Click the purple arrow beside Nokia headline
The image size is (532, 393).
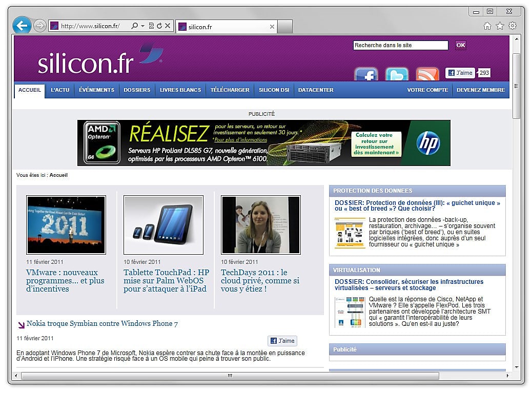21,325
